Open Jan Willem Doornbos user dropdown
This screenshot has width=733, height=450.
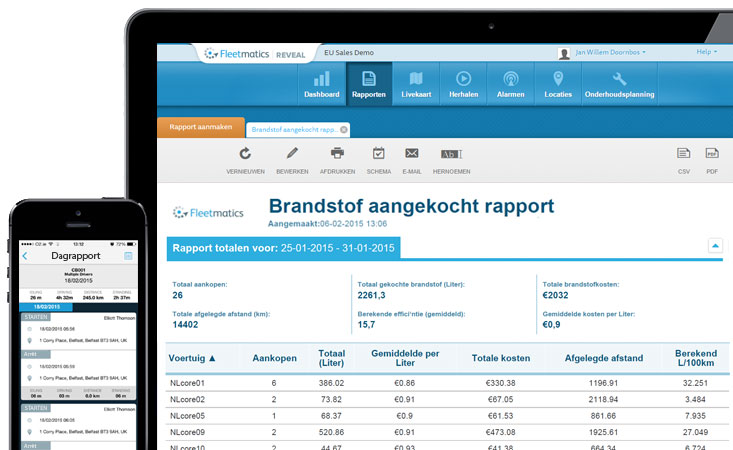[607, 52]
